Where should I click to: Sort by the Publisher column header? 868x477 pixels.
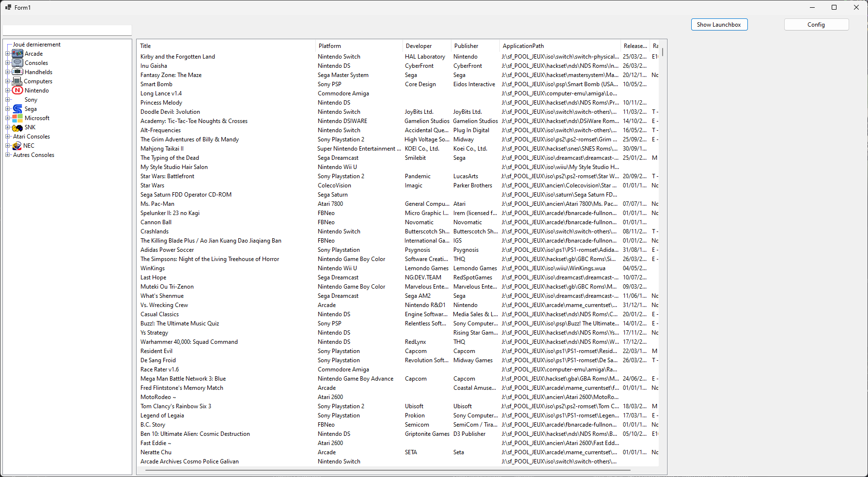[475, 46]
